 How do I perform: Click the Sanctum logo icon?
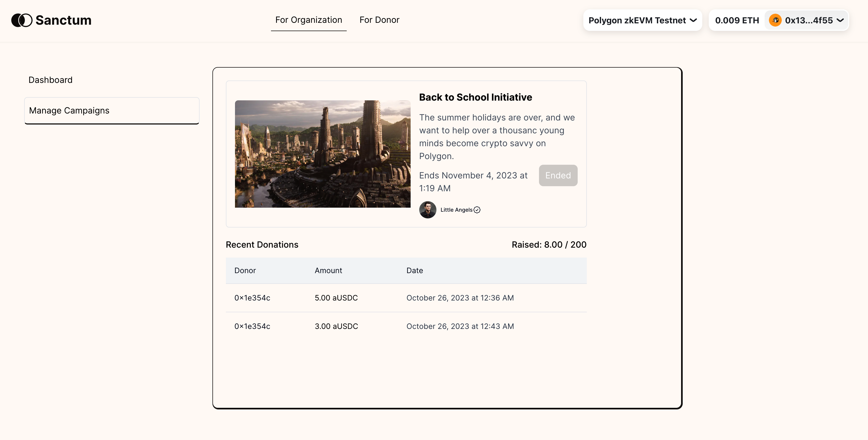pos(21,20)
